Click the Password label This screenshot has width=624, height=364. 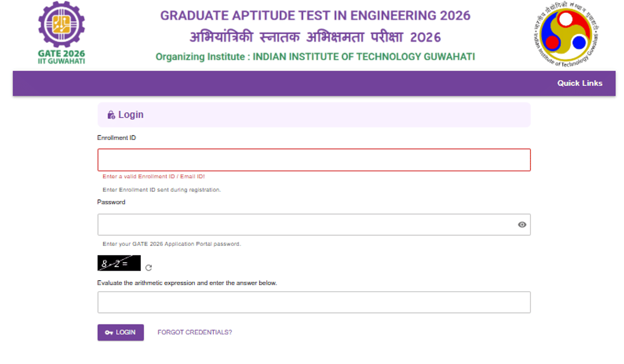(111, 202)
